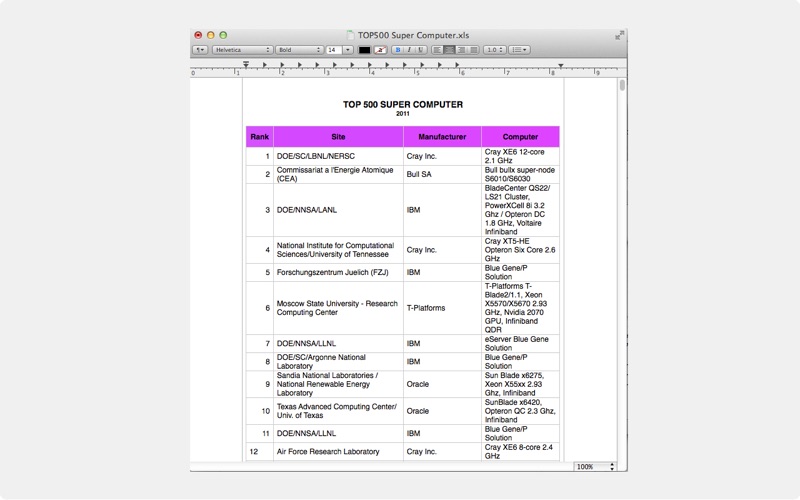The width and height of the screenshot is (800, 500).
Task: Click the eServer Blue Gene Solution cell
Action: point(520,343)
